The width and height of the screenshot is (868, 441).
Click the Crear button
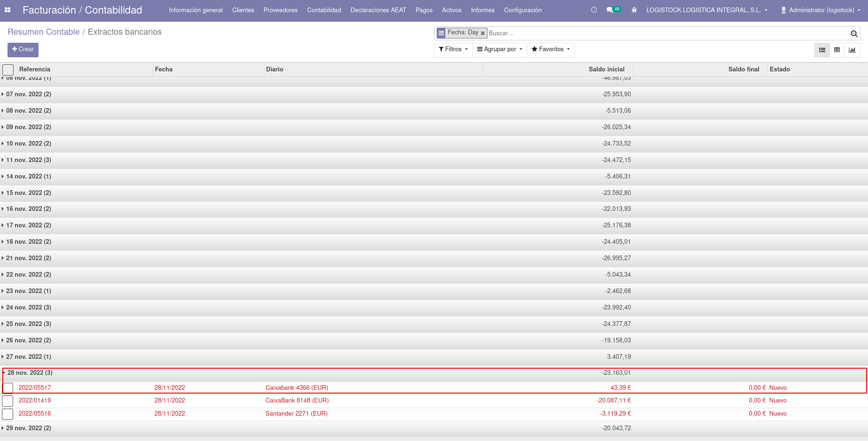[x=23, y=49]
